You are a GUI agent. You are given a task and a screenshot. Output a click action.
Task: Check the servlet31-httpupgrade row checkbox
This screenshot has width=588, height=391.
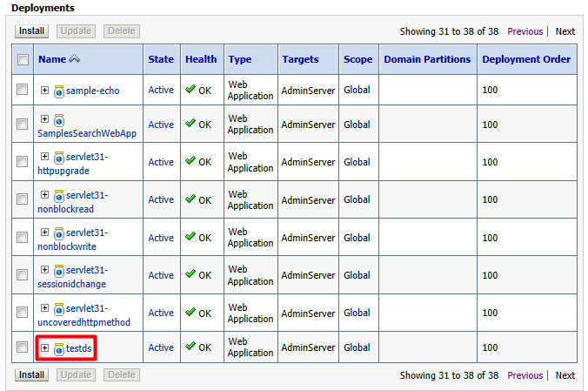(22, 161)
